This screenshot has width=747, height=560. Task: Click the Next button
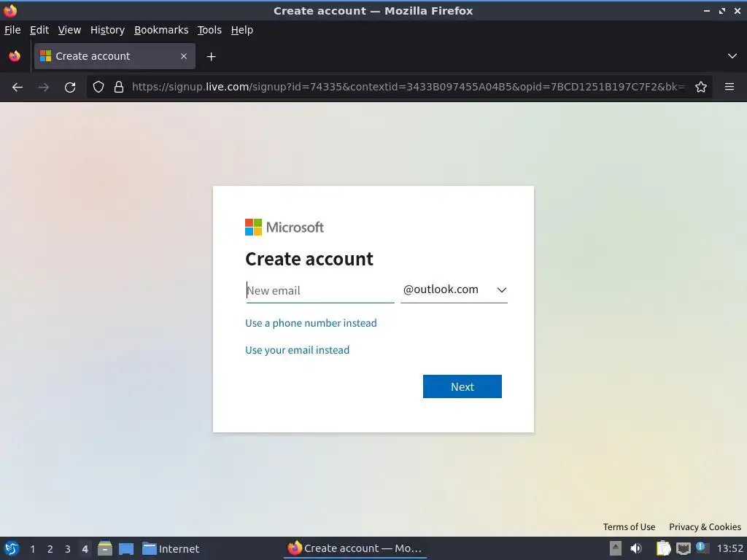462,386
